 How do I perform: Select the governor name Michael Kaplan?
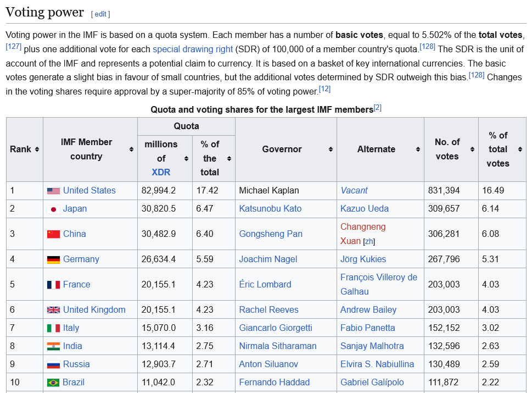pos(268,190)
